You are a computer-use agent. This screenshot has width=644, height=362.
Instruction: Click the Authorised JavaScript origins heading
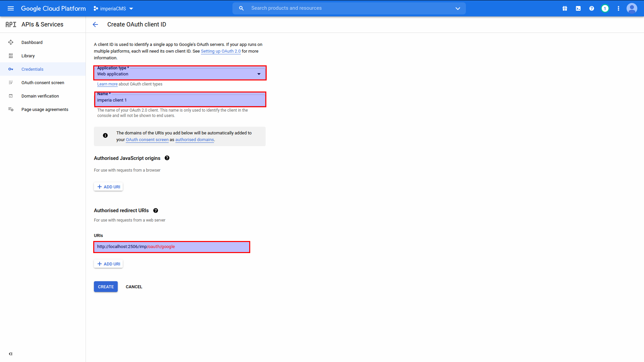(x=127, y=158)
